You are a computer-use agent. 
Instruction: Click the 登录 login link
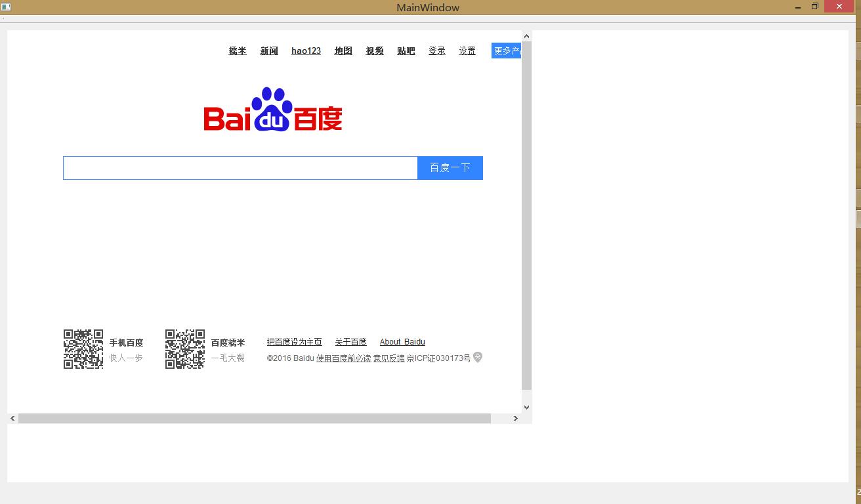click(437, 51)
